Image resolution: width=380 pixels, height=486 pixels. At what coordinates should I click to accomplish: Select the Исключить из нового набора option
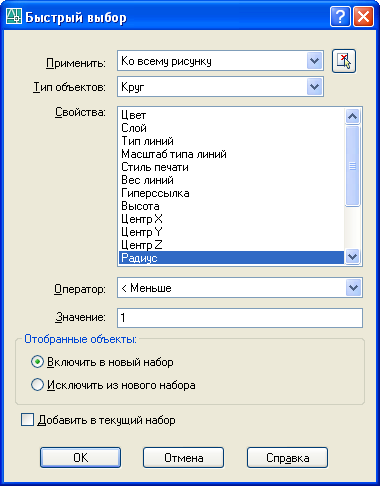[x=37, y=385]
